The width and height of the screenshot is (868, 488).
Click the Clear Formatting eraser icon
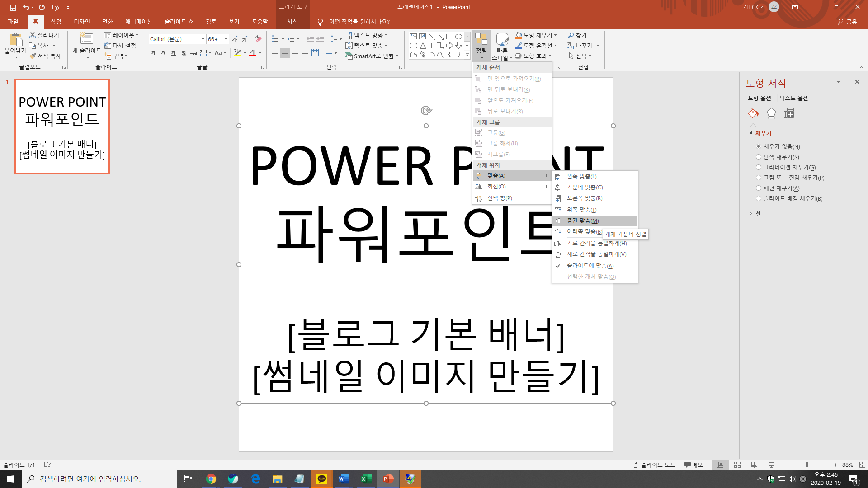(x=258, y=39)
